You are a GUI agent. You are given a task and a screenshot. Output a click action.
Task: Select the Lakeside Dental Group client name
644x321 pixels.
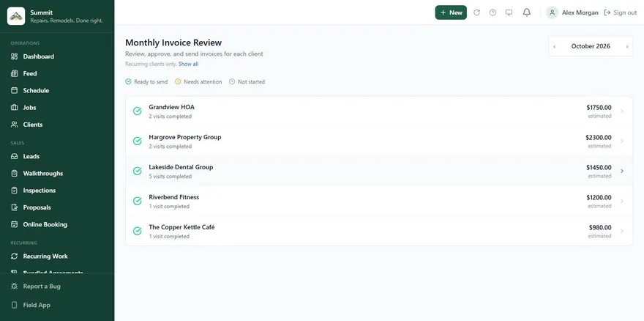point(181,167)
